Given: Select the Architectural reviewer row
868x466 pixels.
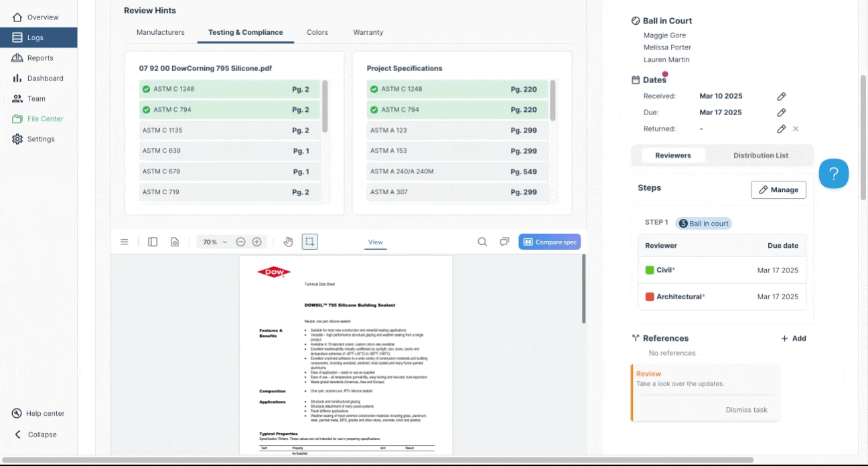Looking at the screenshot, I should pyautogui.click(x=721, y=297).
